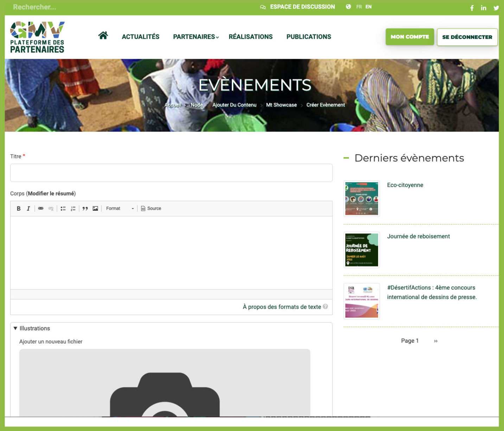The height and width of the screenshot is (431, 504).
Task: Open the Twitter social icon
Action: point(496,8)
